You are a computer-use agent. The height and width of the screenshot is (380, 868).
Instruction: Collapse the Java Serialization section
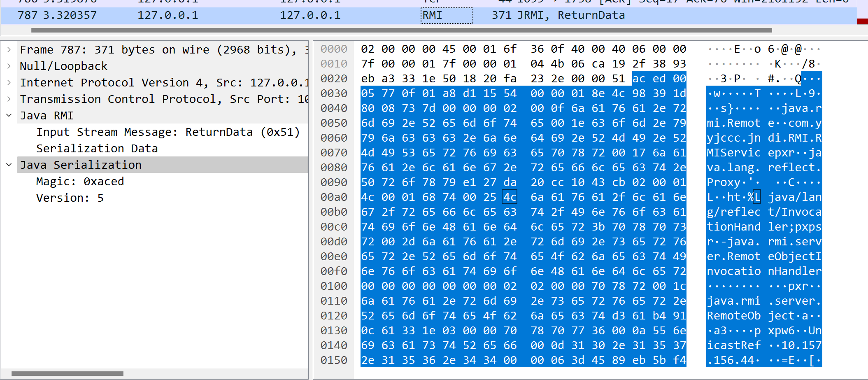(x=9, y=165)
